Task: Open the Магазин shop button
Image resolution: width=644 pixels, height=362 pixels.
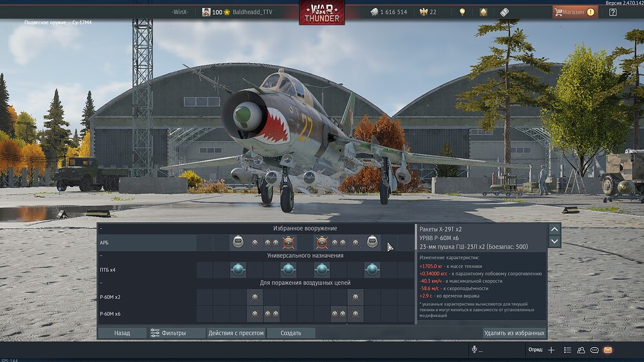Action: tap(574, 12)
